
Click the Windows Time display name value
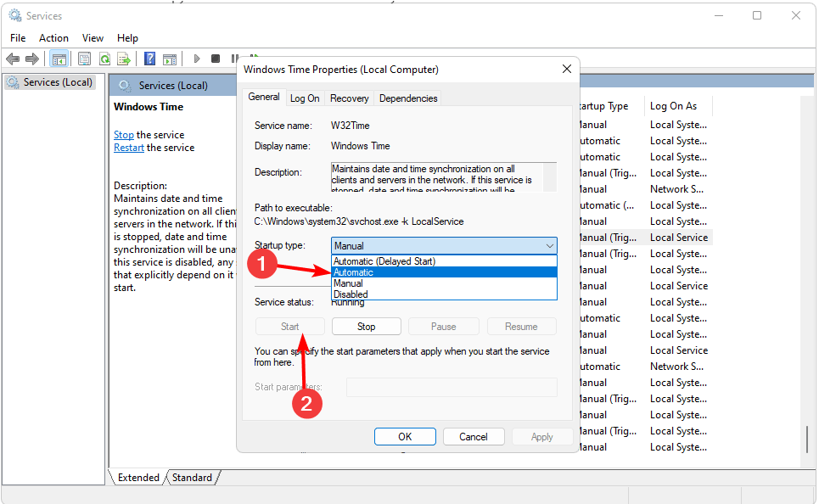click(x=360, y=146)
